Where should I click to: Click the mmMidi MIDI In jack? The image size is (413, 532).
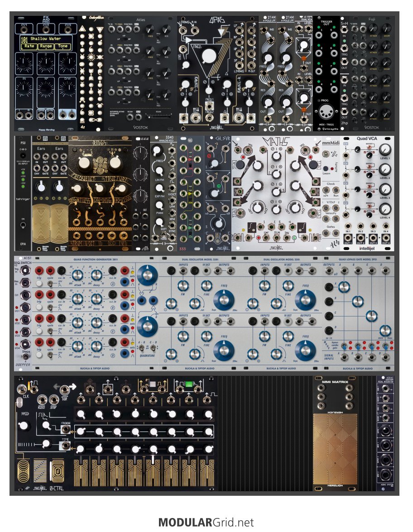click(x=326, y=154)
